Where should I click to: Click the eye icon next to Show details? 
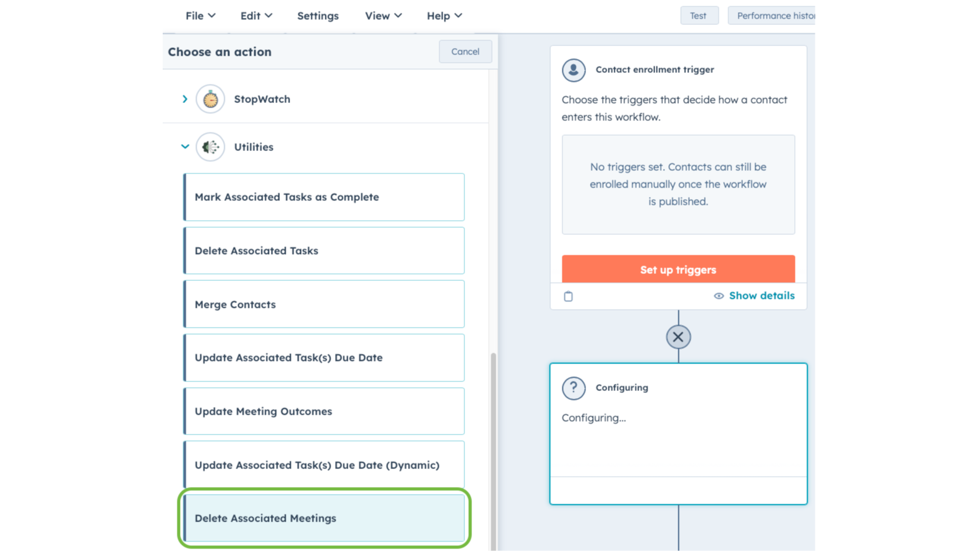(x=719, y=296)
